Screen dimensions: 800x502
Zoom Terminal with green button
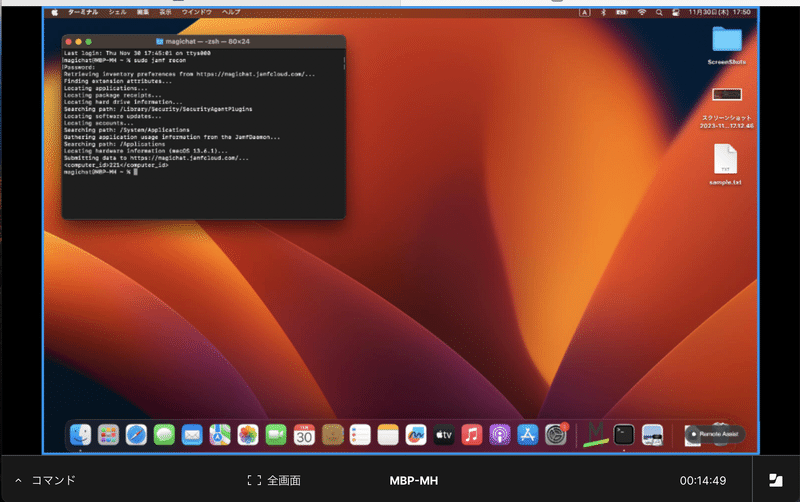click(88, 42)
